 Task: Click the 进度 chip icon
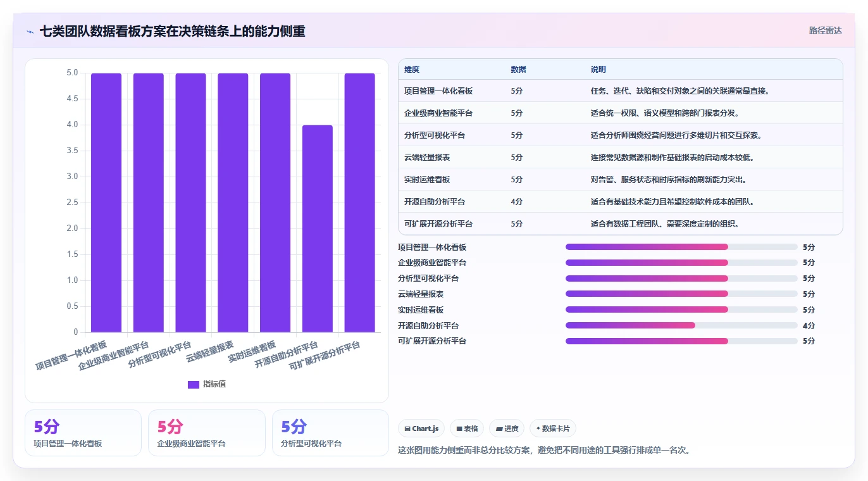[x=499, y=429]
